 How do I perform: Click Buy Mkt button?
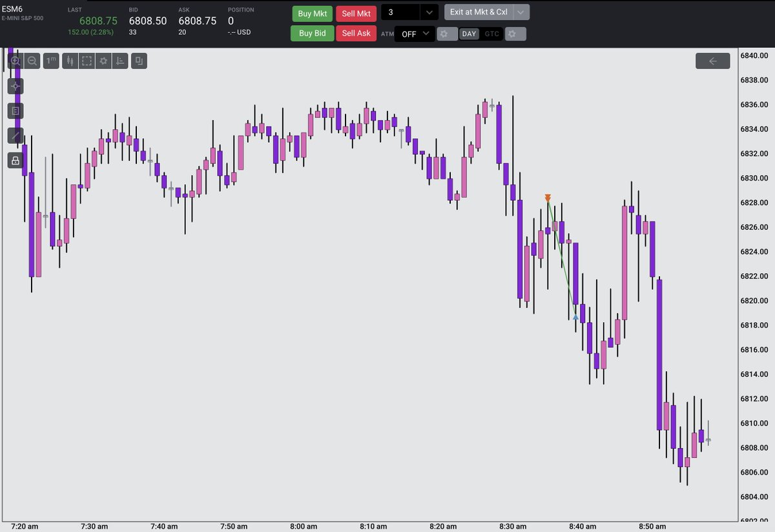[x=313, y=14]
